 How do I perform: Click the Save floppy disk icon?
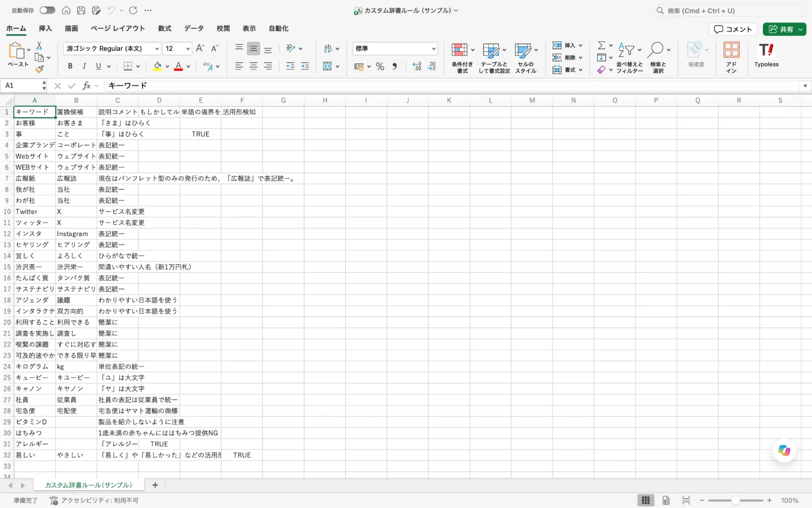pyautogui.click(x=81, y=10)
